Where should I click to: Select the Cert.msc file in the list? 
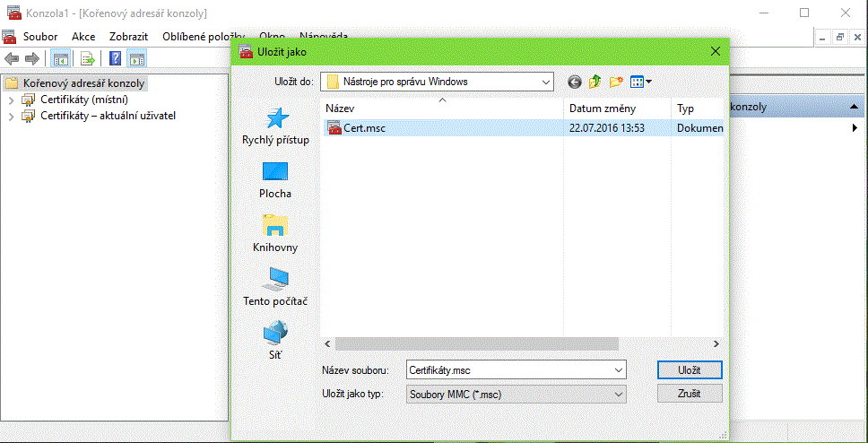pos(364,128)
